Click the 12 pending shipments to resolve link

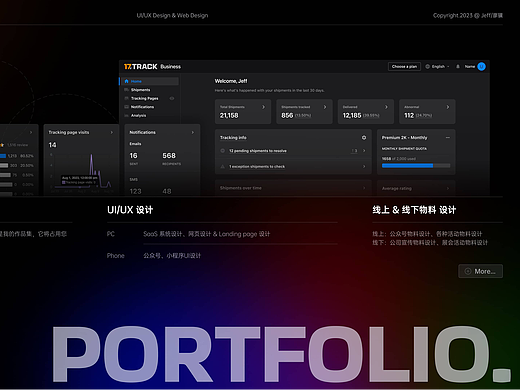pyautogui.click(x=258, y=151)
